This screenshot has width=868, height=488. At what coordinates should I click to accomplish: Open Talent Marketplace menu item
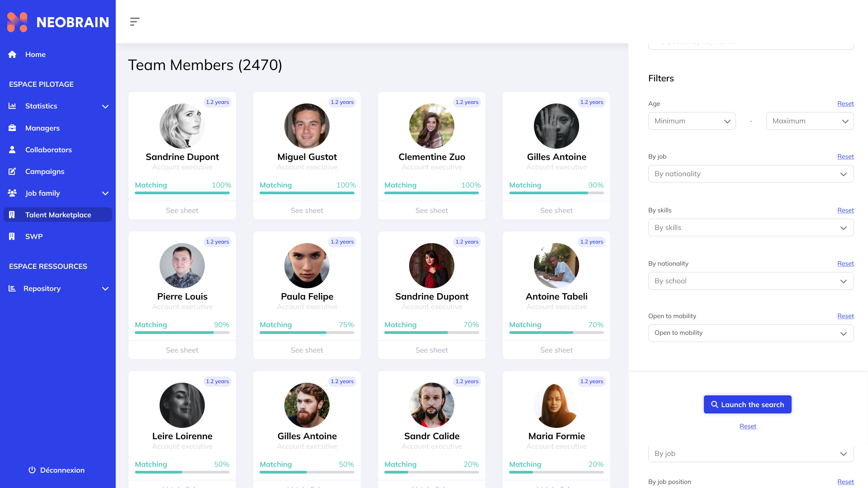(x=58, y=215)
